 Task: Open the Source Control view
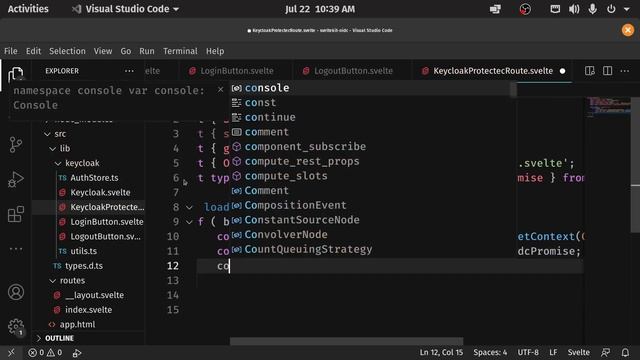[16, 144]
